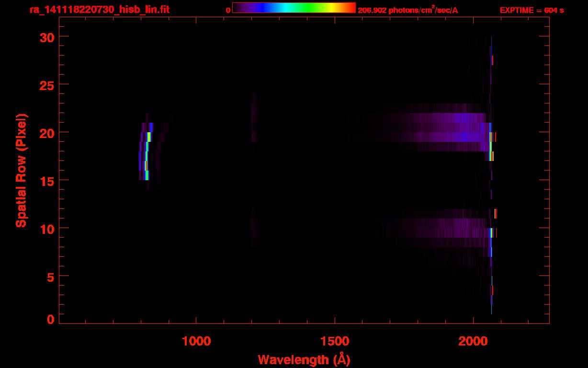Click the 206.902 photons/cm²/sec/A label
The height and width of the screenshot is (368, 588).
click(x=408, y=10)
